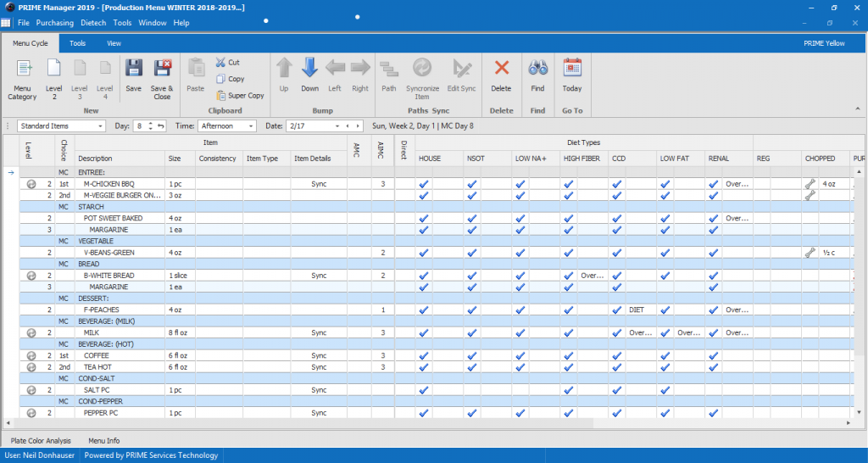
Task: Toggle HOUSE checkmark for M-CHICKEN BBQ
Action: (x=424, y=183)
